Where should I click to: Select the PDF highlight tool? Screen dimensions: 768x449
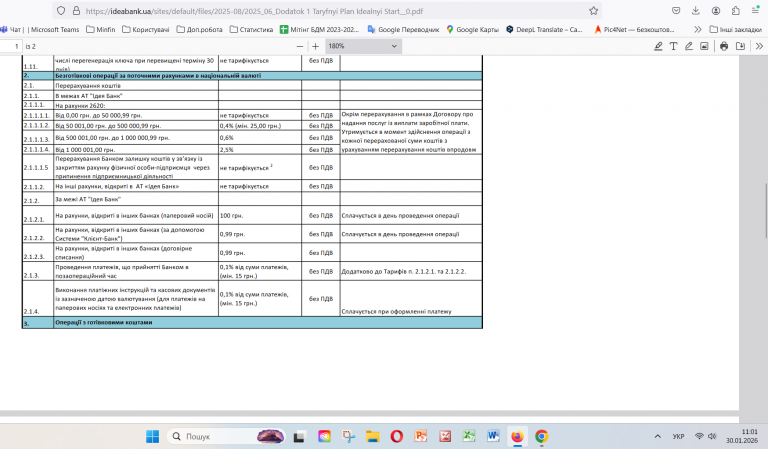click(x=658, y=46)
